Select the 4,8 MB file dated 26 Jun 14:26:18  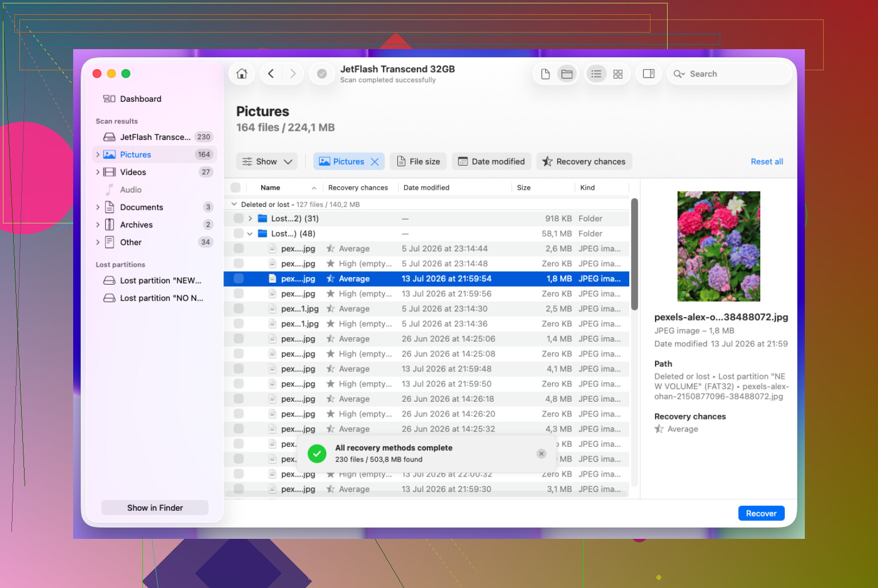point(426,399)
